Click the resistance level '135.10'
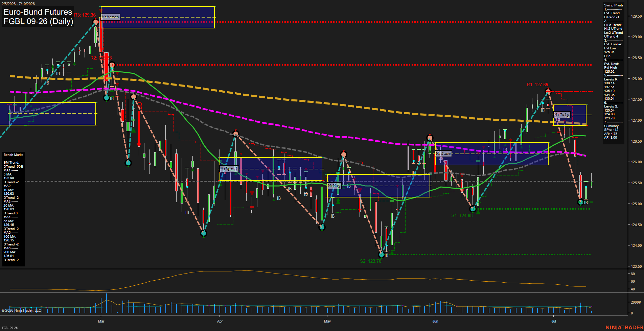 (609, 91)
